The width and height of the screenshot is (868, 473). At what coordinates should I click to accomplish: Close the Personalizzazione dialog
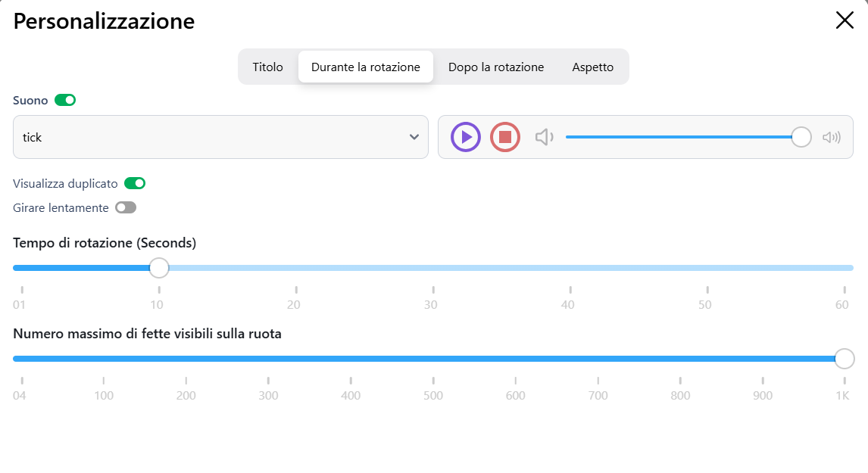click(x=845, y=20)
